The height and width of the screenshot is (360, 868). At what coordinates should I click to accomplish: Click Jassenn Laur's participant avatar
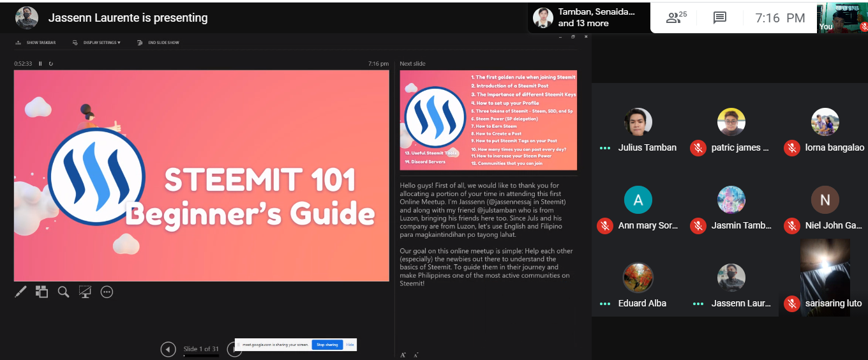(731, 278)
